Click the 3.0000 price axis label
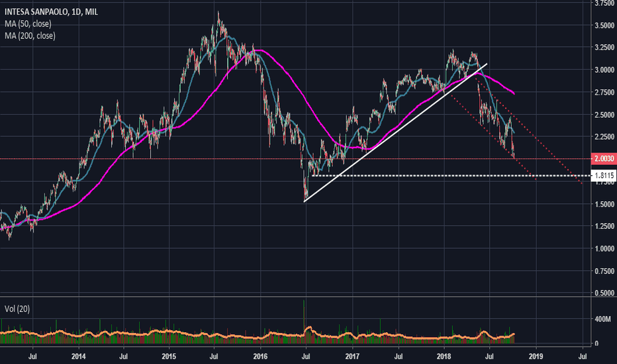Image resolution: width=617 pixels, height=364 pixels. tap(604, 69)
